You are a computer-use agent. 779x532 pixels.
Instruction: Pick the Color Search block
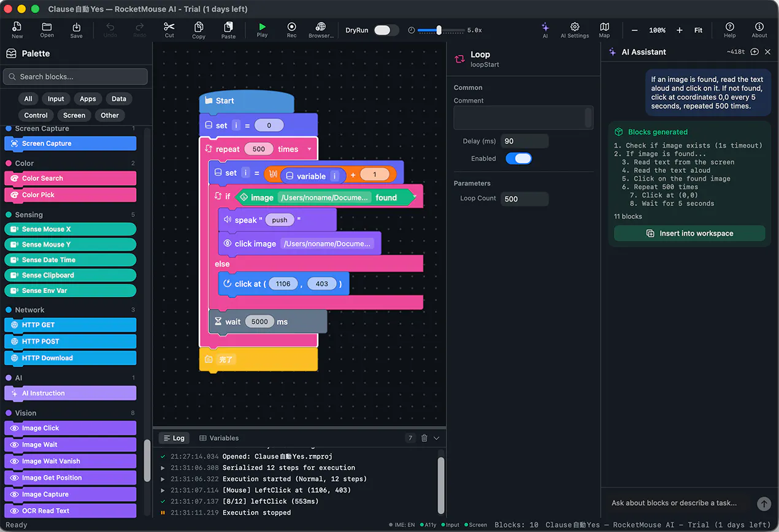pos(71,178)
